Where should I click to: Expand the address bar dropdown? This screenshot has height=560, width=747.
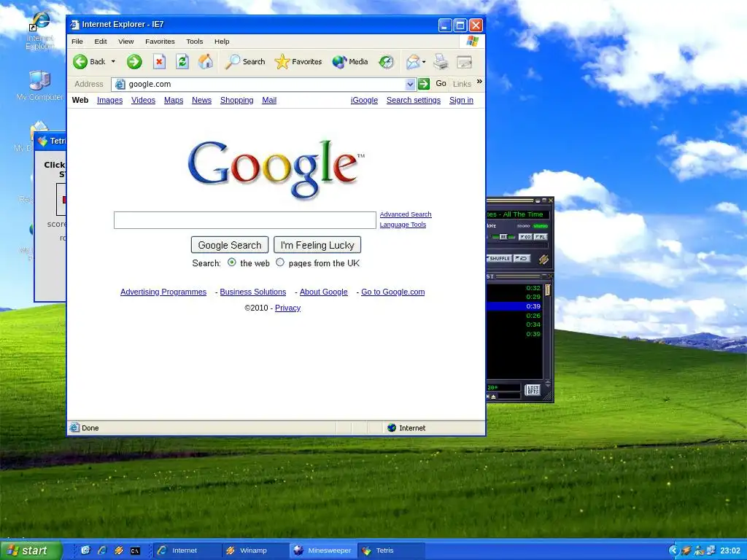[410, 85]
